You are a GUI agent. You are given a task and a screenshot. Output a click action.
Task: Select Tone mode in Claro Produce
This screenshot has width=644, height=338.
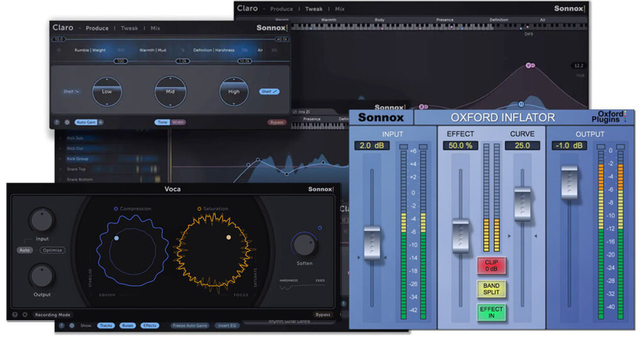point(162,123)
